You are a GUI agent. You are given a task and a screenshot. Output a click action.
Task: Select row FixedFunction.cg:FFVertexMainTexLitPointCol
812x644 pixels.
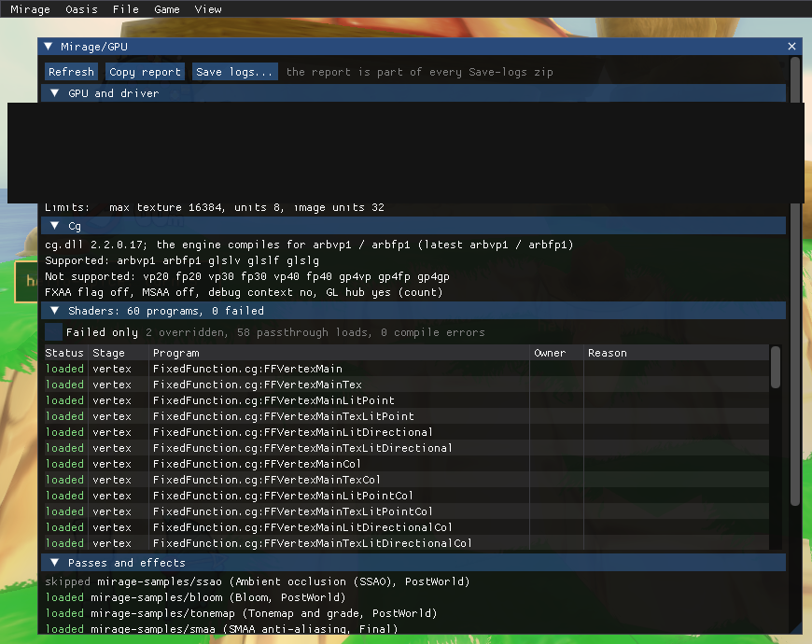(x=407, y=511)
